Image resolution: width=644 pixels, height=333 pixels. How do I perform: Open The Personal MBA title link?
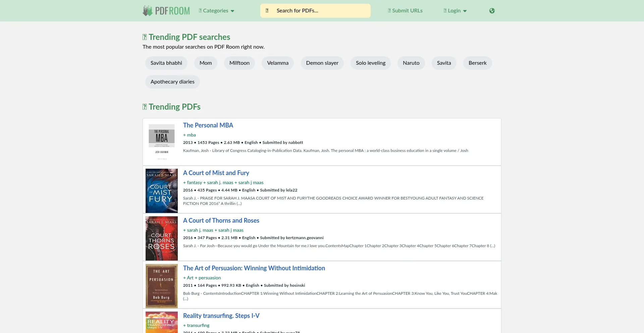[208, 125]
